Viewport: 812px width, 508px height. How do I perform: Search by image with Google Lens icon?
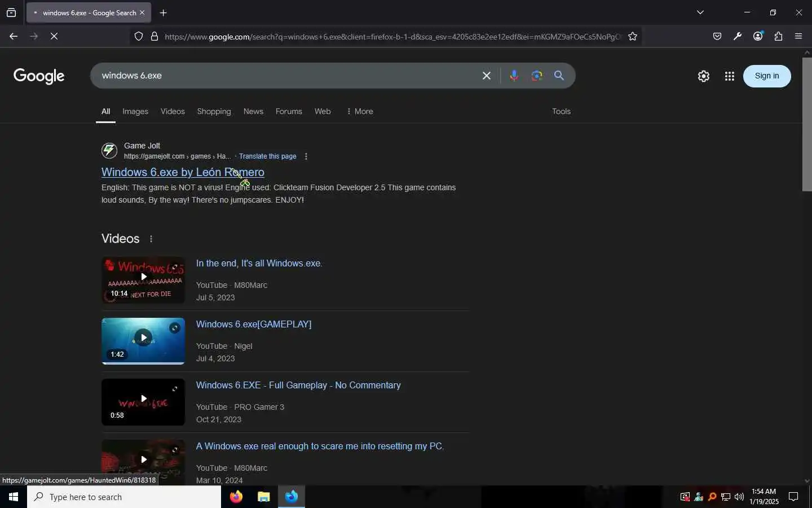[x=537, y=76]
